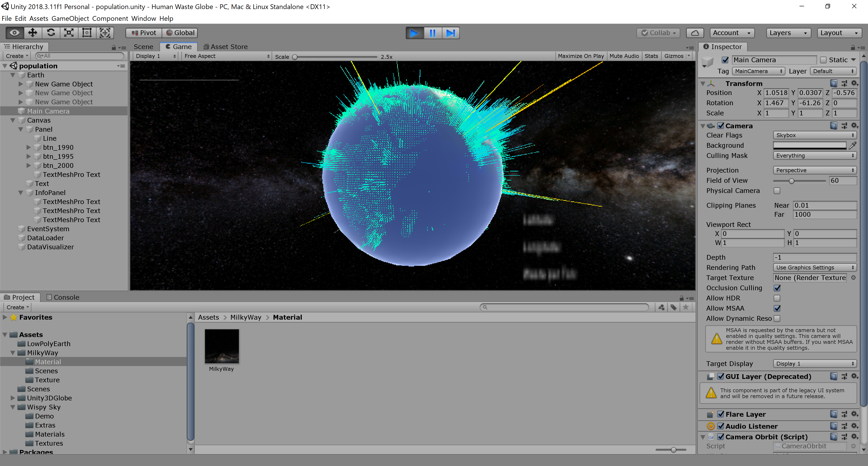
Task: Click the Pause playback button
Action: coord(432,33)
